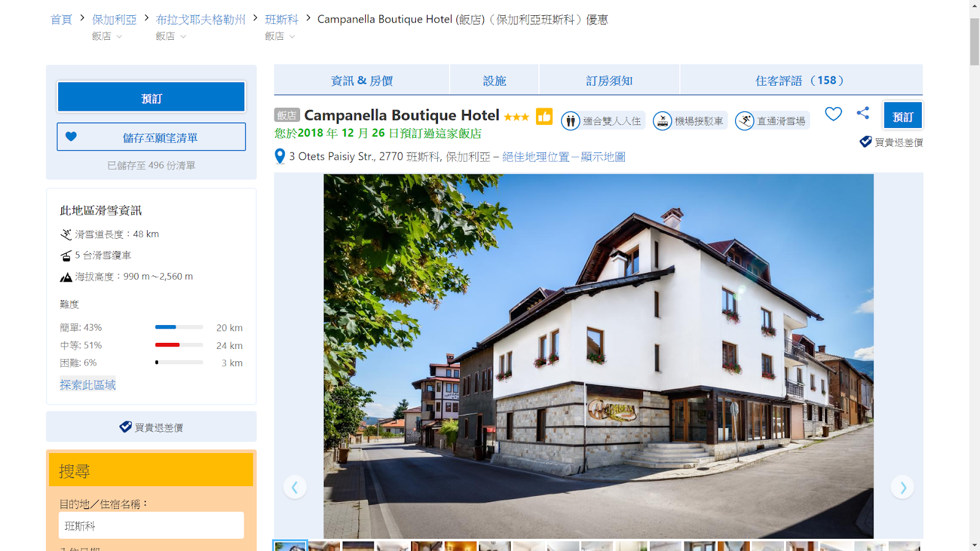Click the ski slope length icon
The width and height of the screenshot is (980, 551).
click(x=66, y=234)
